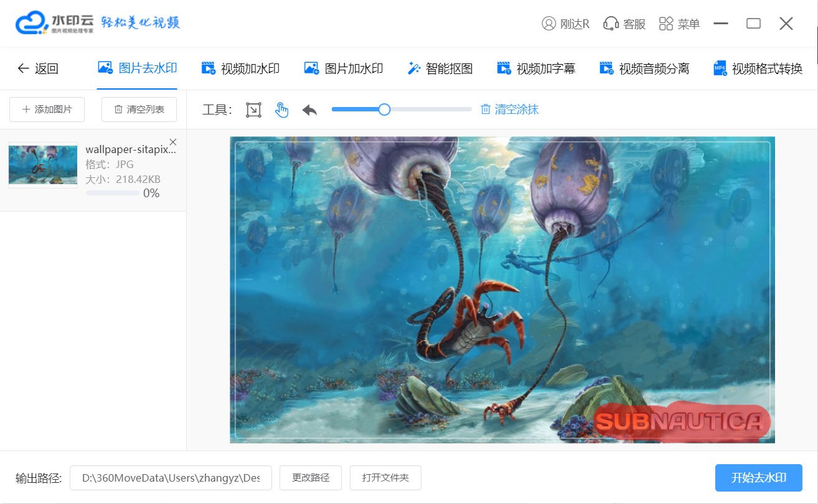Open the 视频加水印 tab
This screenshot has height=504, width=818.
coord(241,68)
